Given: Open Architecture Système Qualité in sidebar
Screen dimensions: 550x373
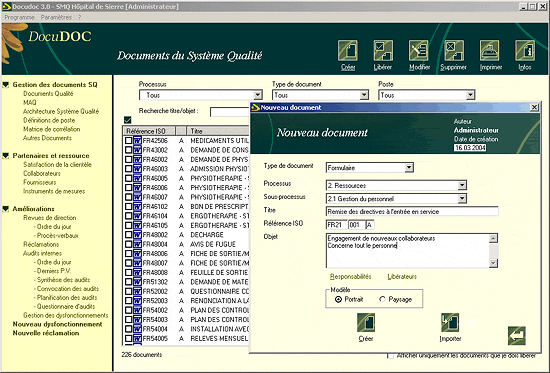Looking at the screenshot, I should [61, 112].
